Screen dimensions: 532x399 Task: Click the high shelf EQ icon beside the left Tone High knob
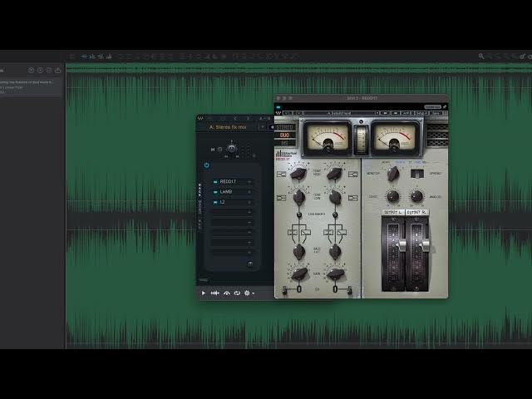281,175
